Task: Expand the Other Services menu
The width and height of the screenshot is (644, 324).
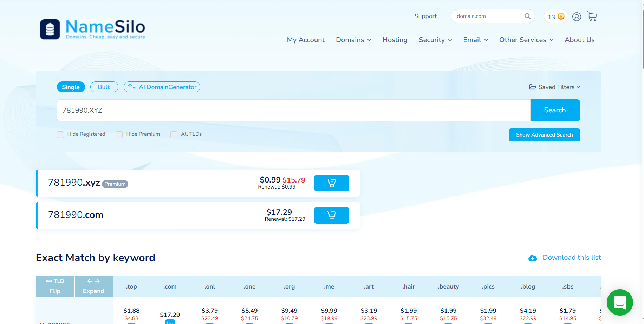Action: click(x=526, y=40)
